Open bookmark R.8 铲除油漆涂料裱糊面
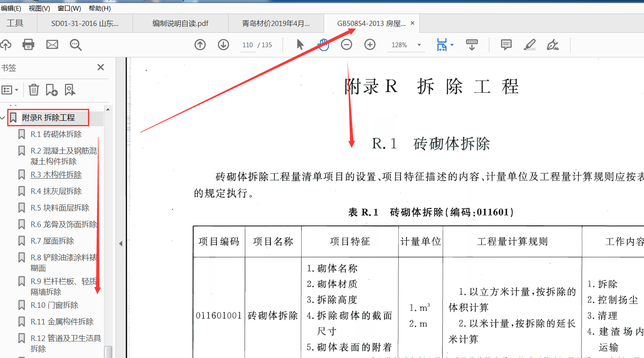The width and height of the screenshot is (644, 358). (64, 263)
